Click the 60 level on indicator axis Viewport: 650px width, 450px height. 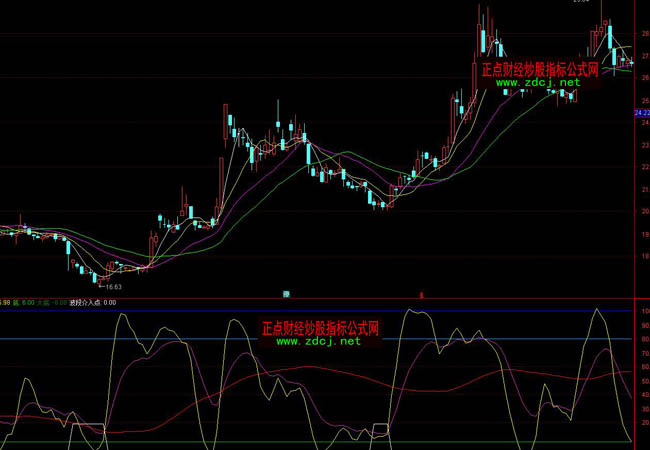(644, 367)
